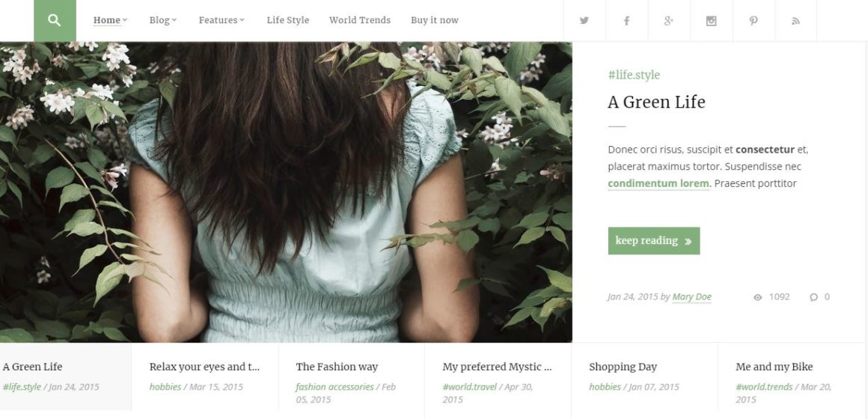Go to the Life Style menu item
868x419 pixels.
[288, 20]
